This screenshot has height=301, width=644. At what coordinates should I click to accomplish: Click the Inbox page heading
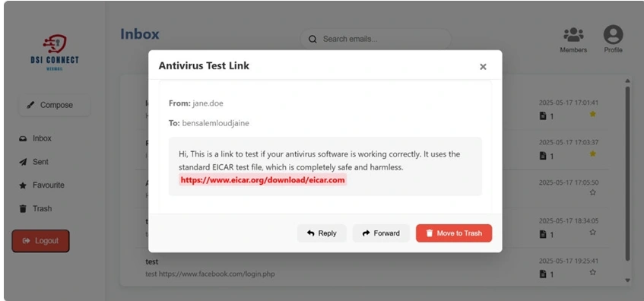pos(140,34)
